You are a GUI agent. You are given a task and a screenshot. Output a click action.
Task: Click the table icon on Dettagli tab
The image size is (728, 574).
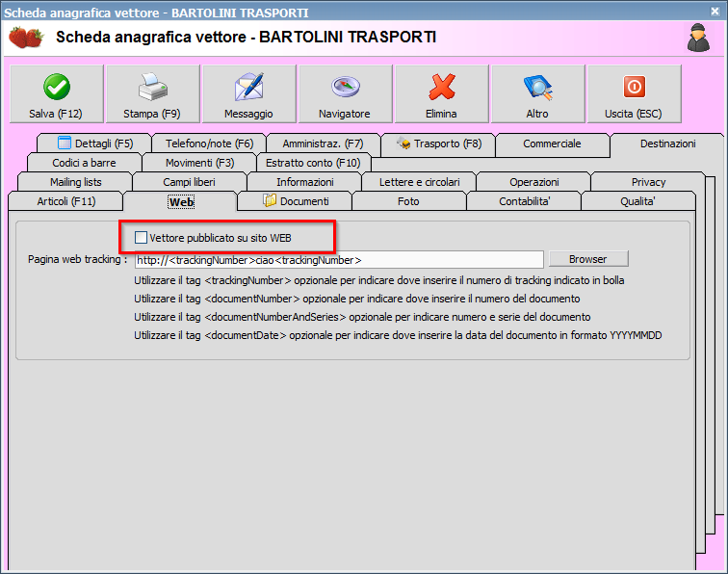coord(65,143)
